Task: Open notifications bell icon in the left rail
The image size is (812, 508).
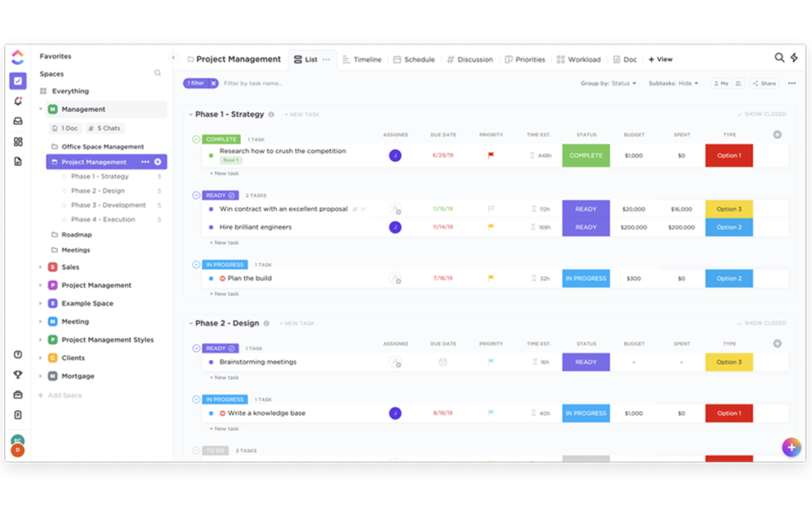Action: [17, 102]
